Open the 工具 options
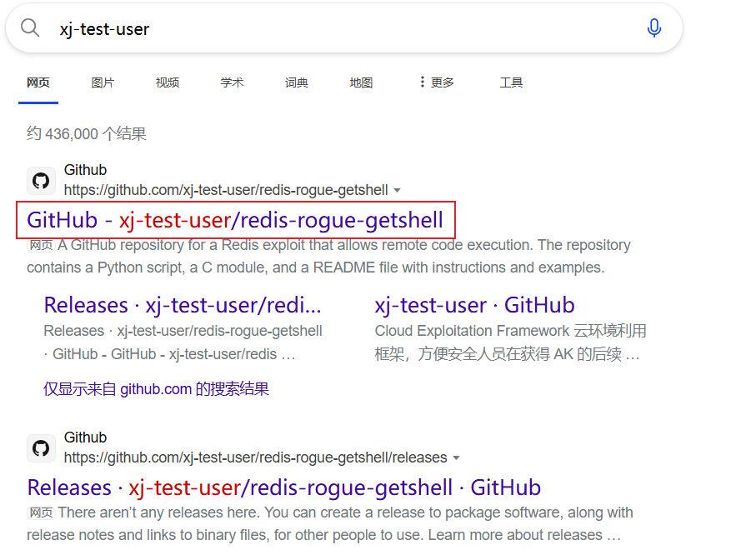The image size is (756, 555). tap(511, 82)
